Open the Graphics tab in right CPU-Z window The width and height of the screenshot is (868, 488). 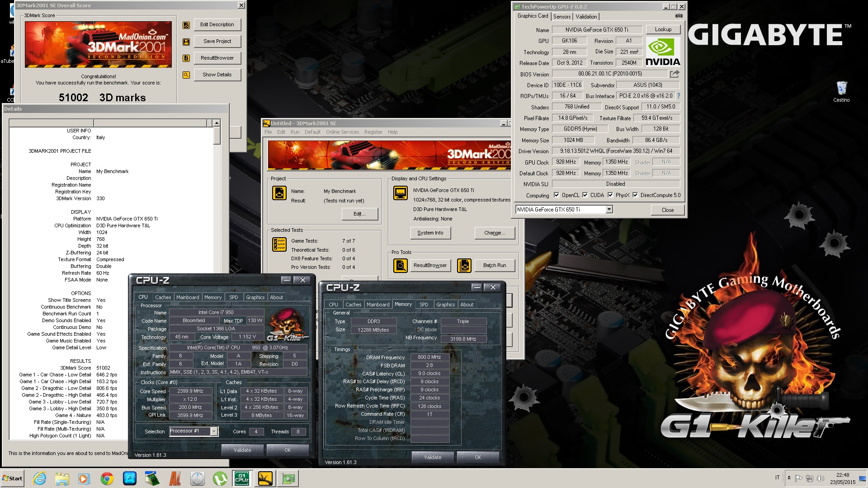point(445,305)
